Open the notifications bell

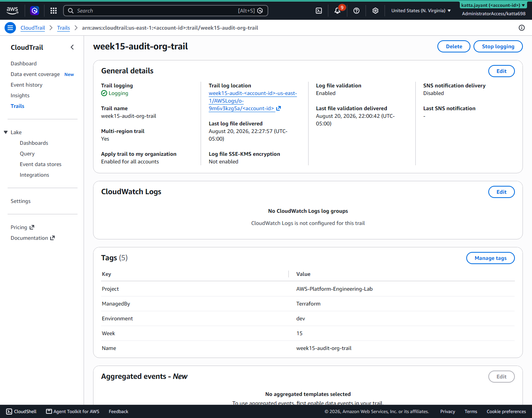coord(337,11)
